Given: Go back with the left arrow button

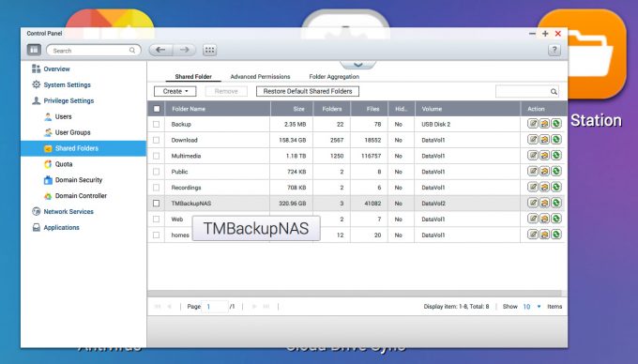Looking at the screenshot, I should click(160, 50).
